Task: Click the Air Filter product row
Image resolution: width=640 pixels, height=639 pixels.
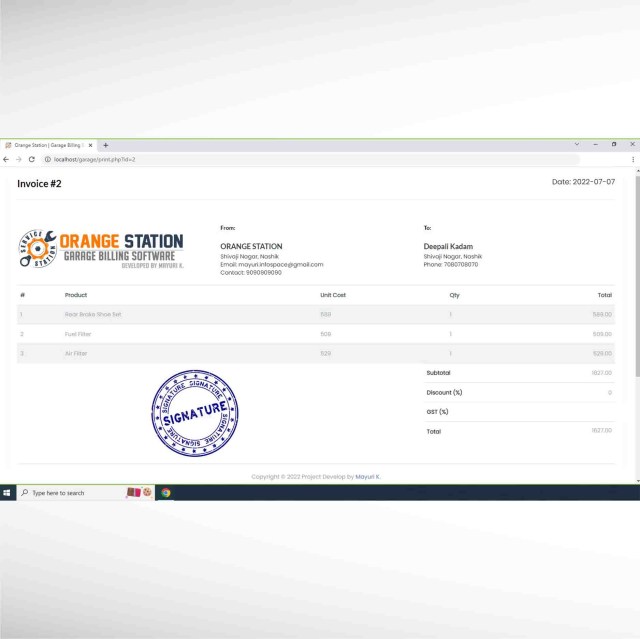Action: (x=316, y=353)
